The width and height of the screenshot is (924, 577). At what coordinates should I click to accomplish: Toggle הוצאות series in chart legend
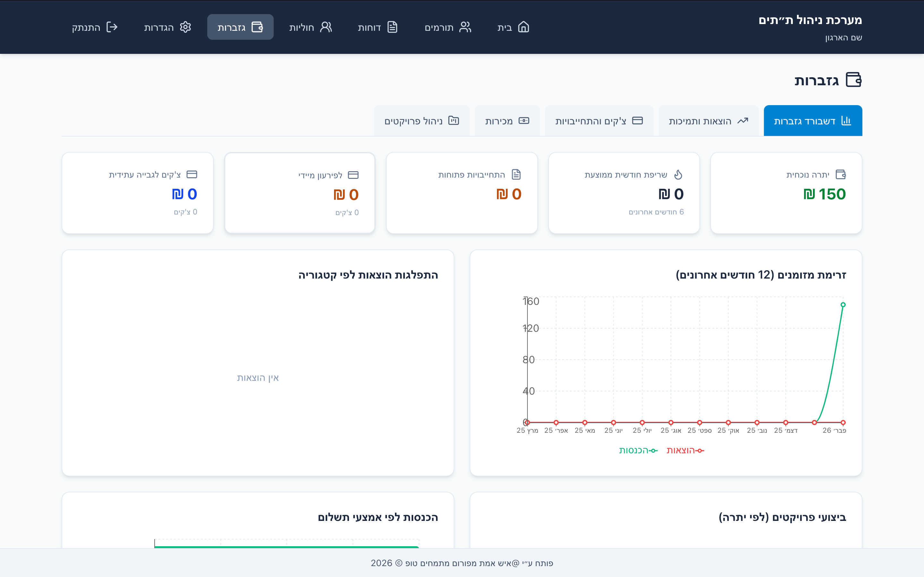pos(685,450)
